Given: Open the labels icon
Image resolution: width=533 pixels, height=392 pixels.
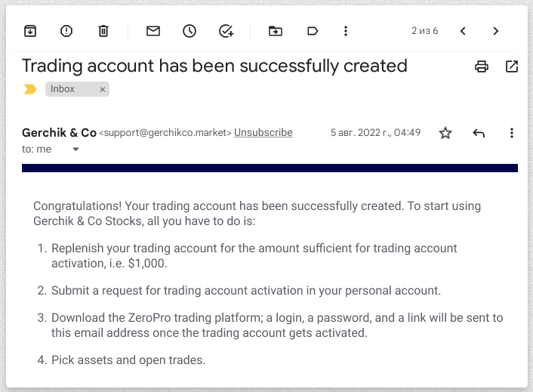Looking at the screenshot, I should coord(313,31).
